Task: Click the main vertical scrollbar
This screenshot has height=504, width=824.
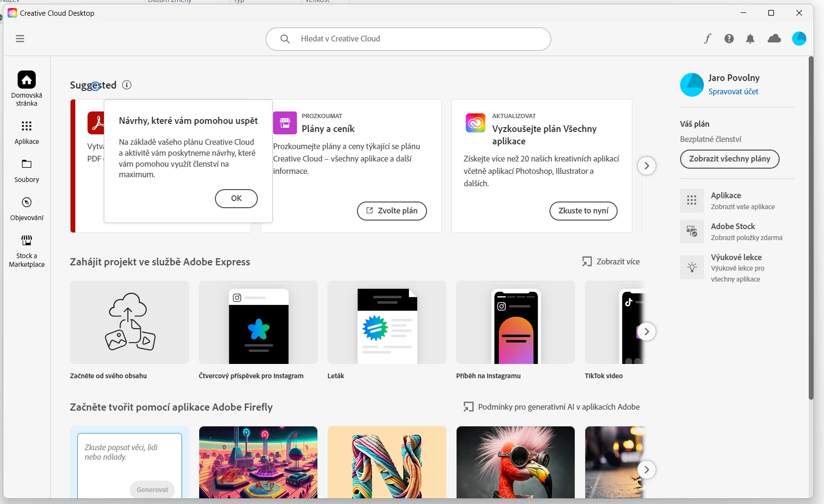Action: point(811,229)
